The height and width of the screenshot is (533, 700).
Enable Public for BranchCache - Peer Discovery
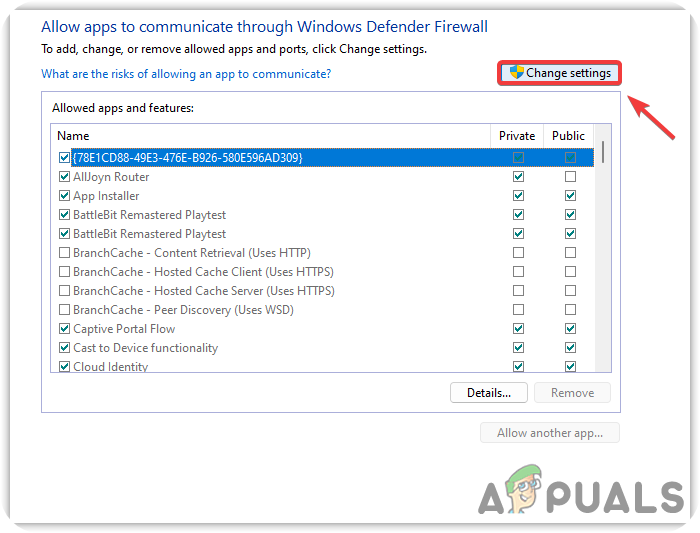[570, 310]
